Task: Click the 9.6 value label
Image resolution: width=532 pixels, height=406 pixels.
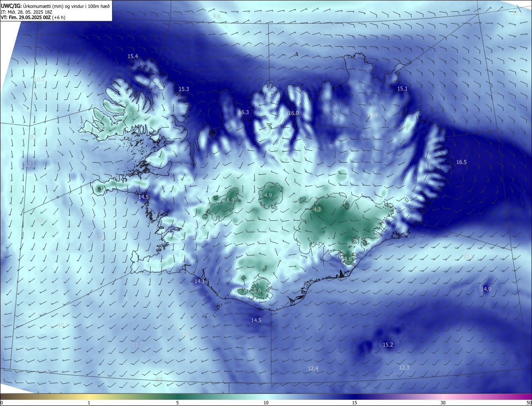Action: 217,16
